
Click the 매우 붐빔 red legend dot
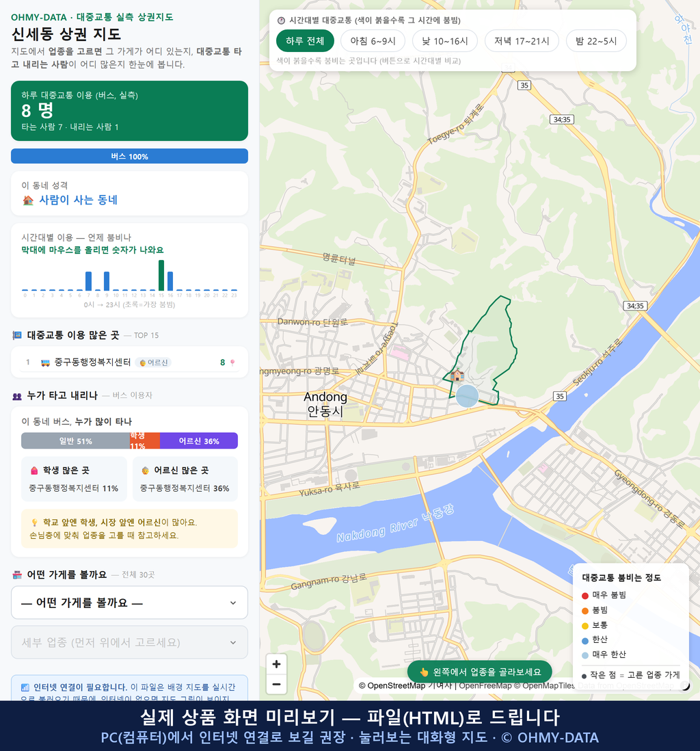pos(584,595)
